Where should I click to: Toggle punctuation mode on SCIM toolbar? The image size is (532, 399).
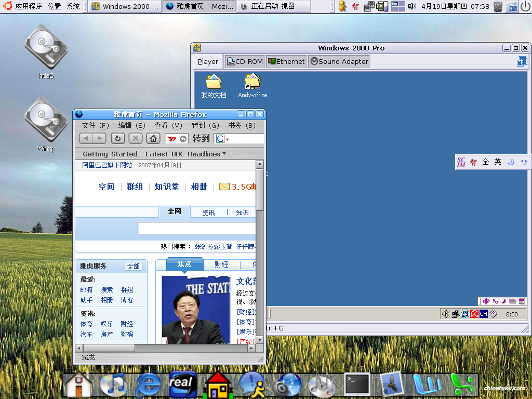tap(524, 162)
